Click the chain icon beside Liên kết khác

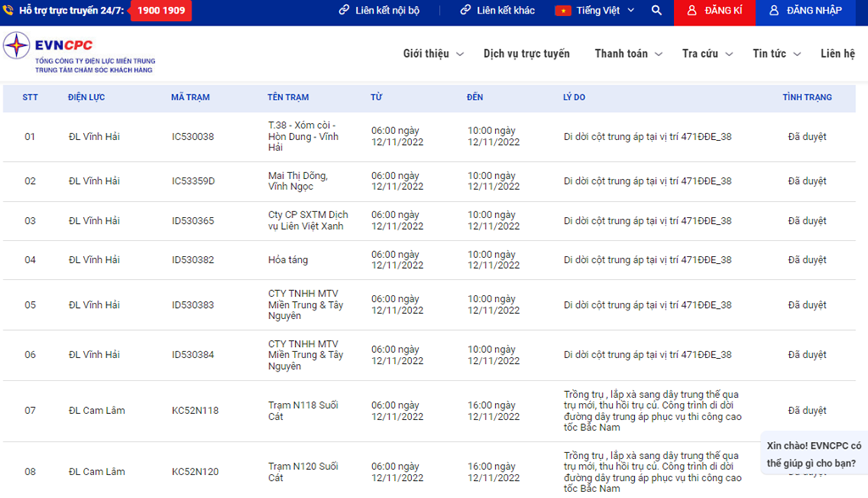coord(465,11)
